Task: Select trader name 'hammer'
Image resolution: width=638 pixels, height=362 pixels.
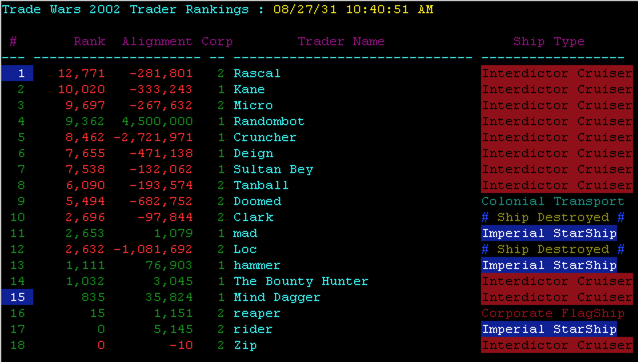Action: (257, 265)
